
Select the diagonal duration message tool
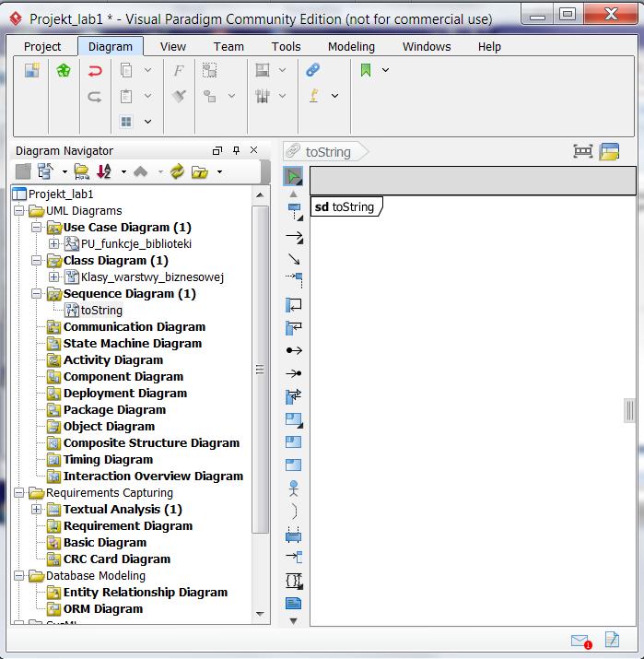click(294, 259)
